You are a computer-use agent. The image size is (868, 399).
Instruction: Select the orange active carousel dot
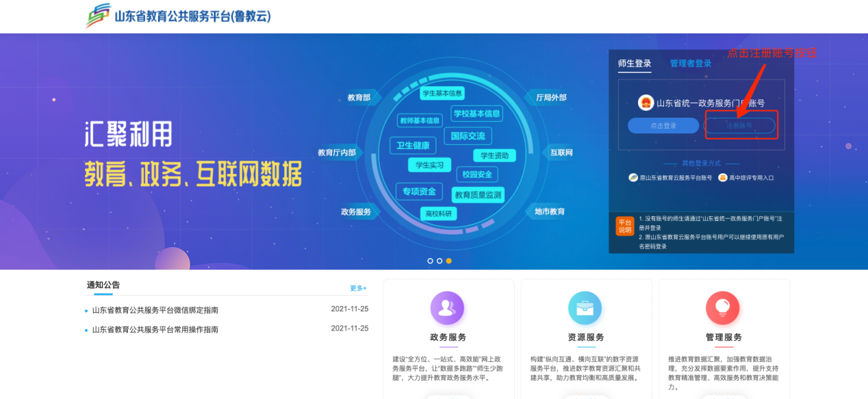click(x=448, y=261)
